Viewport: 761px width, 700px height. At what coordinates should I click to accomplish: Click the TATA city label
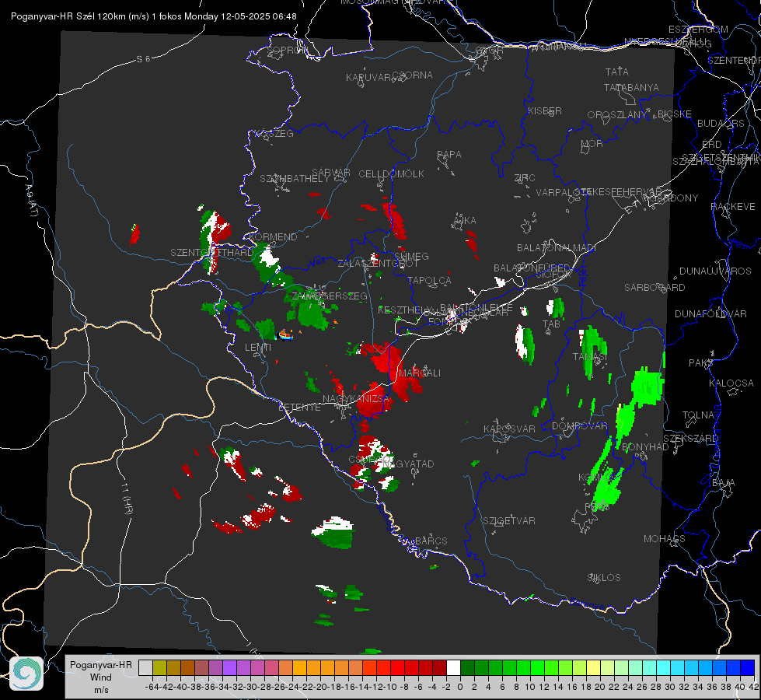(617, 72)
